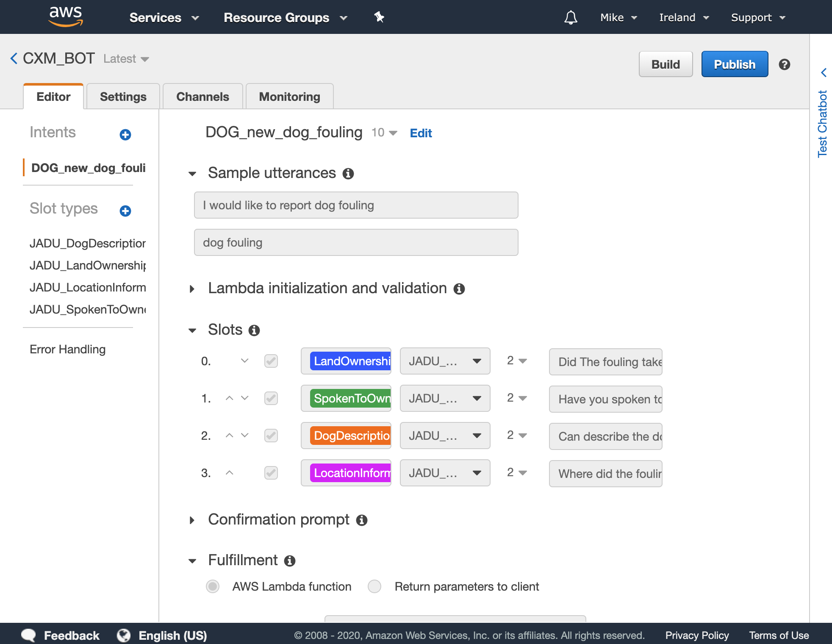Open version dropdown for DogDescription slot

tap(517, 435)
